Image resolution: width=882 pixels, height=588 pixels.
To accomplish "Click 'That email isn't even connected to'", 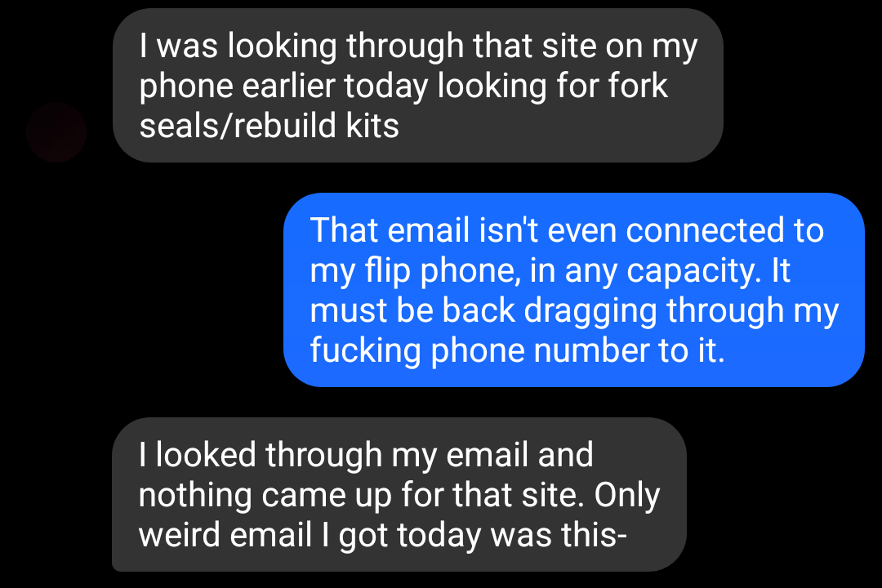I will point(567,230).
